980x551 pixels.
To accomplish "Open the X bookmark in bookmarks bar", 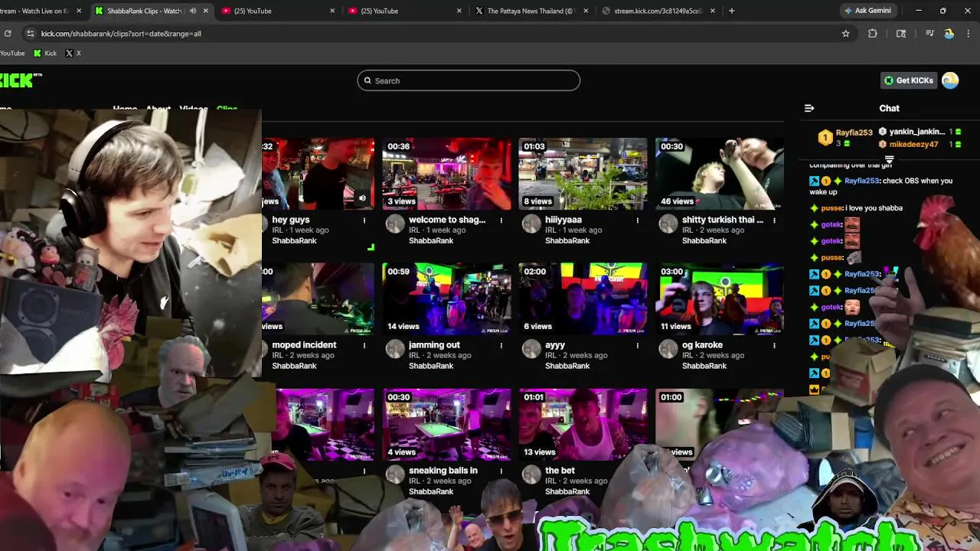I will [73, 53].
